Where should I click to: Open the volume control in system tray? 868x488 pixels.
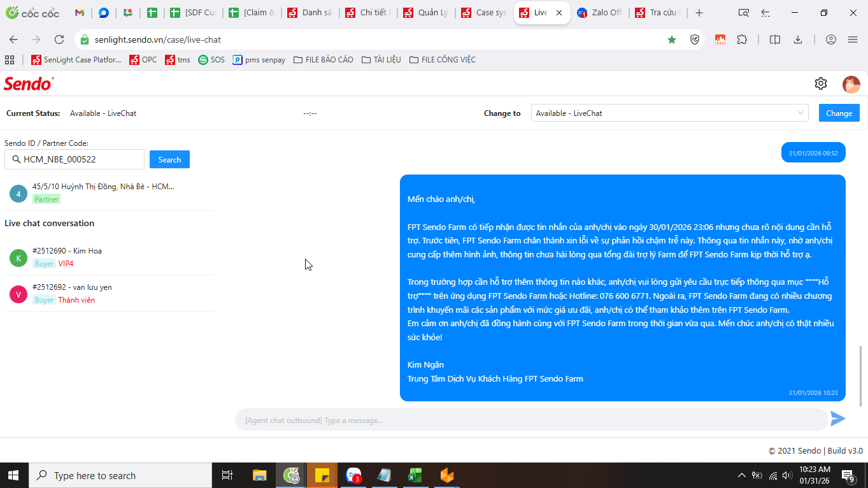pyautogui.click(x=787, y=475)
